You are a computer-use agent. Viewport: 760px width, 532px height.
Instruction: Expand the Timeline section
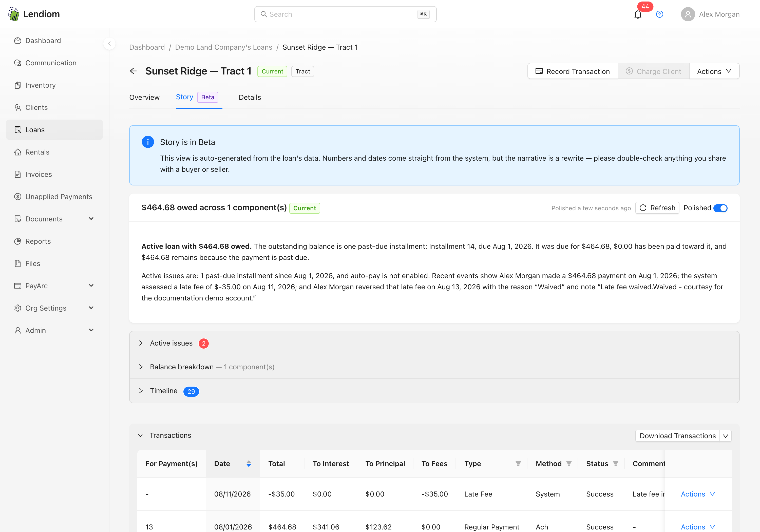click(434, 391)
